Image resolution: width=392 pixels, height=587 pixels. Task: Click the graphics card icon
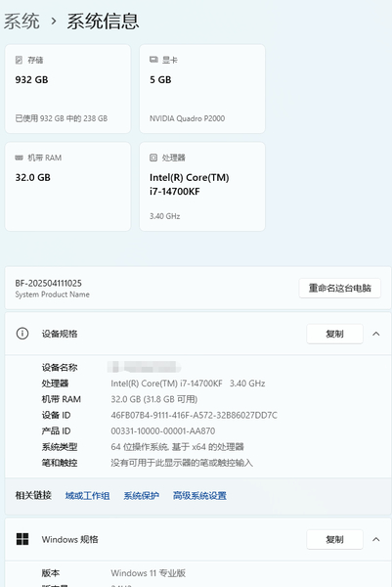coord(153,60)
